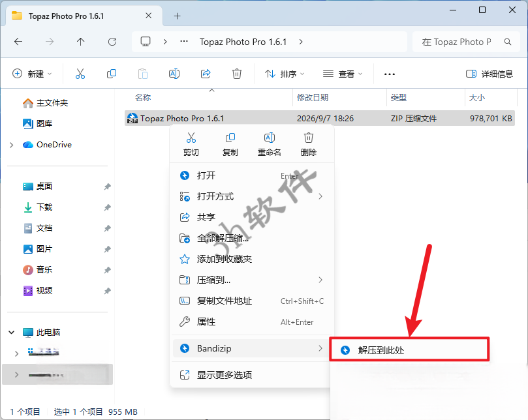Unpin 下载 using its pin icon
This screenshot has width=528, height=420.
(107, 207)
